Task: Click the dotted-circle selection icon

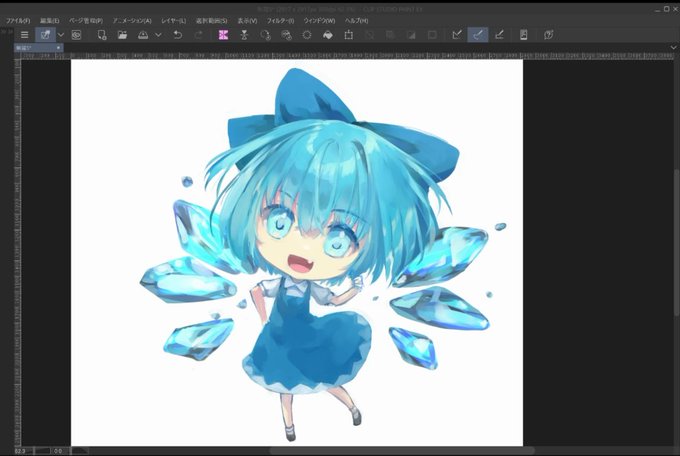Action: [307, 35]
